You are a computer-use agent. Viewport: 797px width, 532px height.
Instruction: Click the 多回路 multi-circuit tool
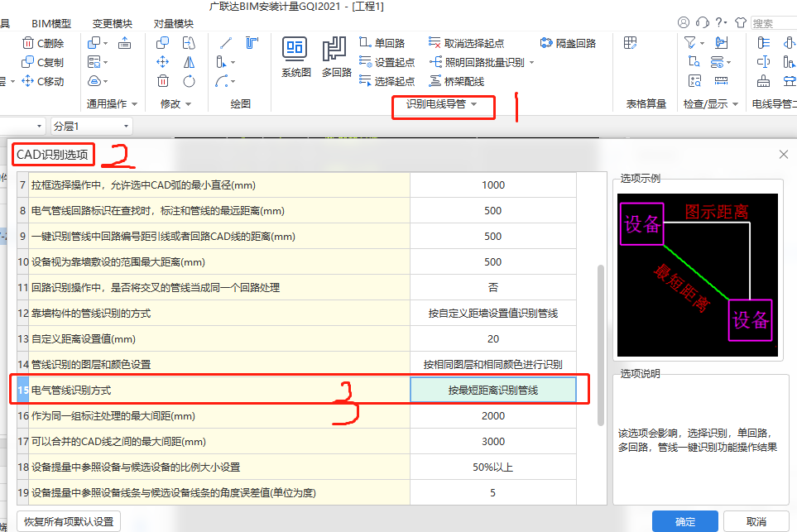click(336, 57)
